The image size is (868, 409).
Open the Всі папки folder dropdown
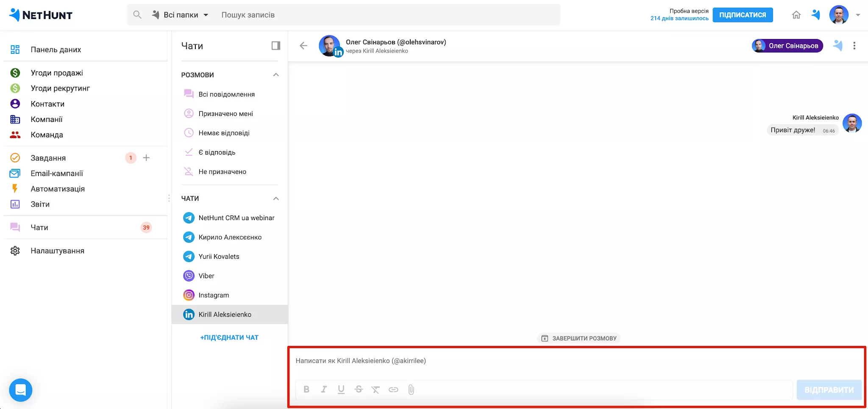[181, 15]
